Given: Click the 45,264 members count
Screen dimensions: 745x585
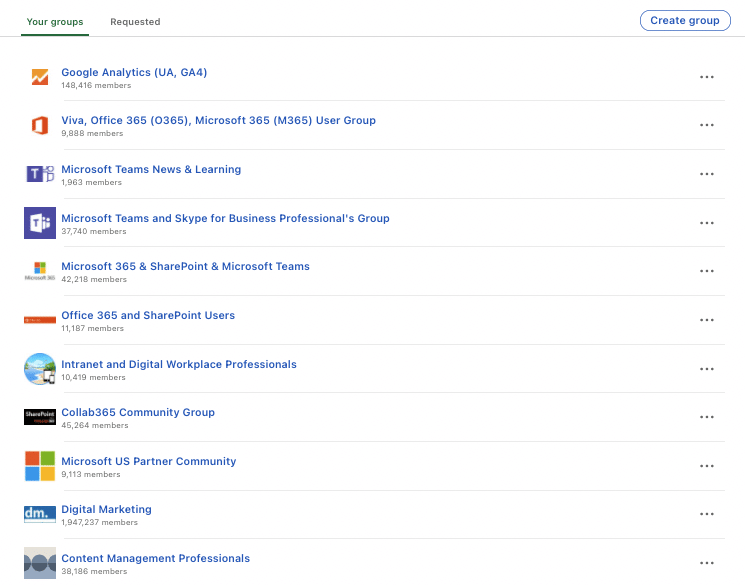Looking at the screenshot, I should point(95,425).
